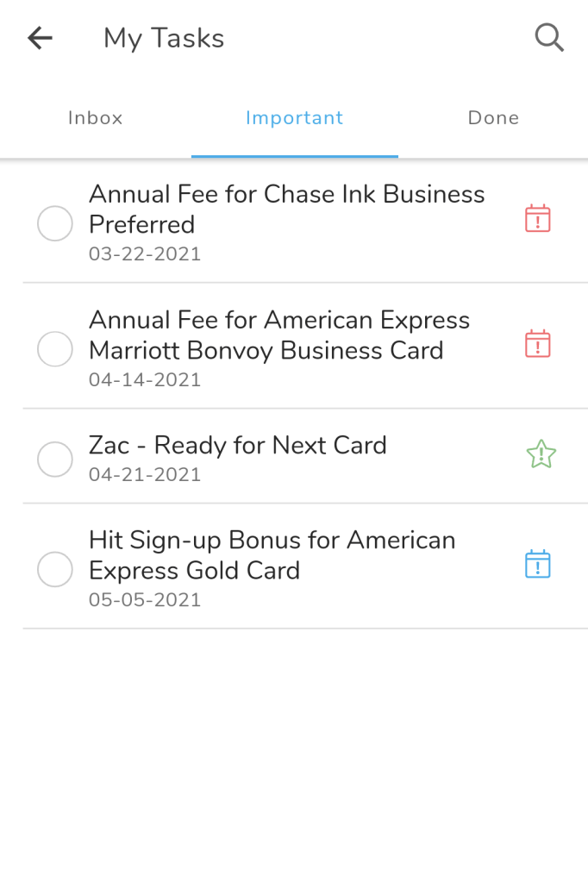Open Hit Sign-up Bonus task title
The image size is (588, 882).
(272, 555)
